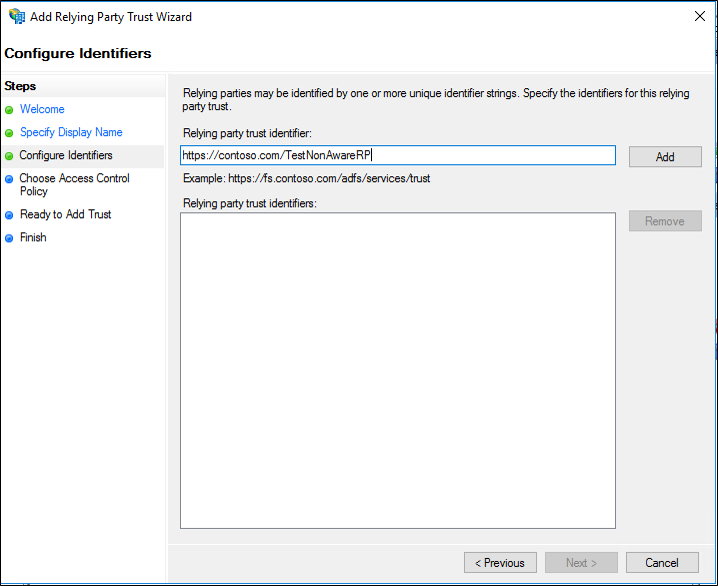Viewport: 718px width, 586px height.
Task: Open the Welcome step link
Action: click(x=42, y=109)
